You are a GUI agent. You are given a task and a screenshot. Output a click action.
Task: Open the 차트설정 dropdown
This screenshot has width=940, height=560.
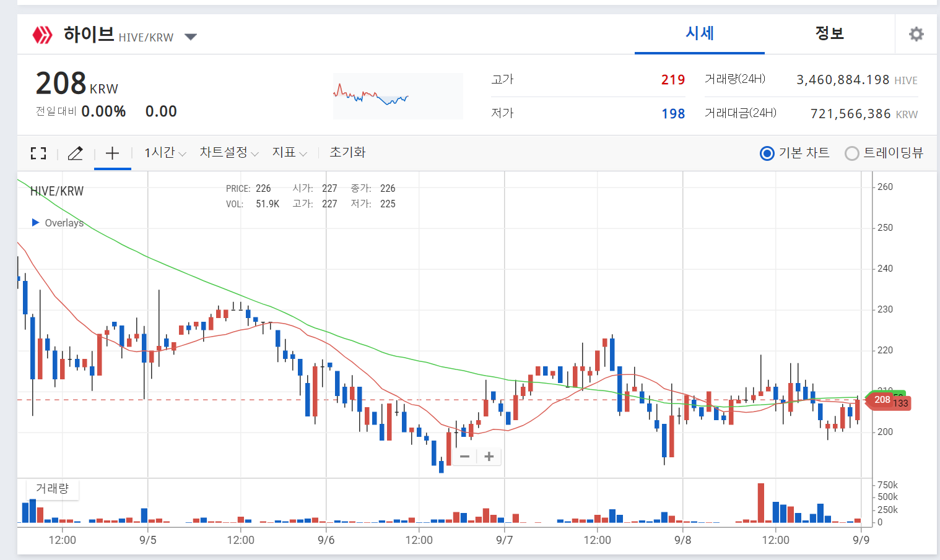[x=228, y=153]
